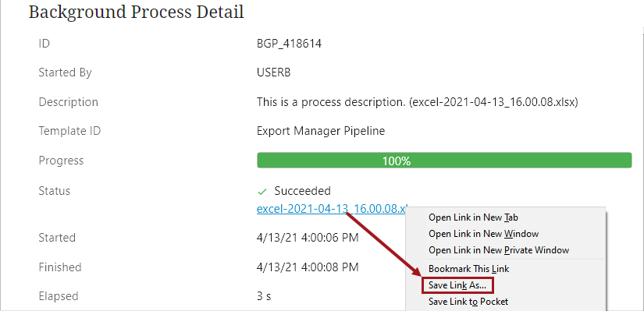Click the 4:00:06 PM started timestamp
644x311 pixels.
(x=308, y=238)
